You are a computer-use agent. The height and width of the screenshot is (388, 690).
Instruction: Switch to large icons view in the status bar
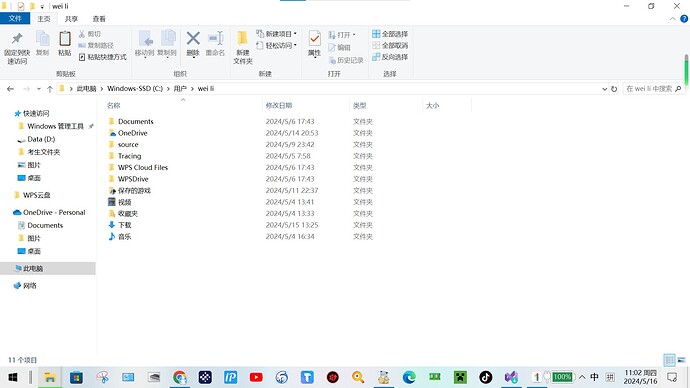click(x=681, y=360)
